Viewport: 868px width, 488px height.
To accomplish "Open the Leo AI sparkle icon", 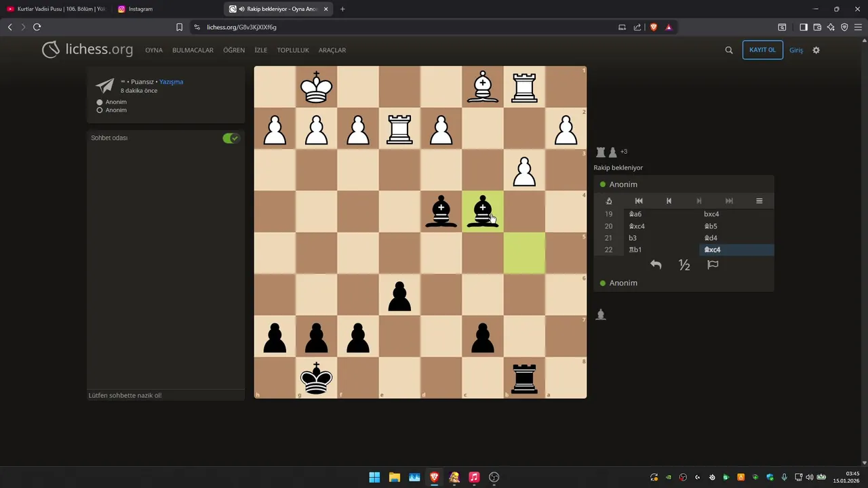I will 831,27.
